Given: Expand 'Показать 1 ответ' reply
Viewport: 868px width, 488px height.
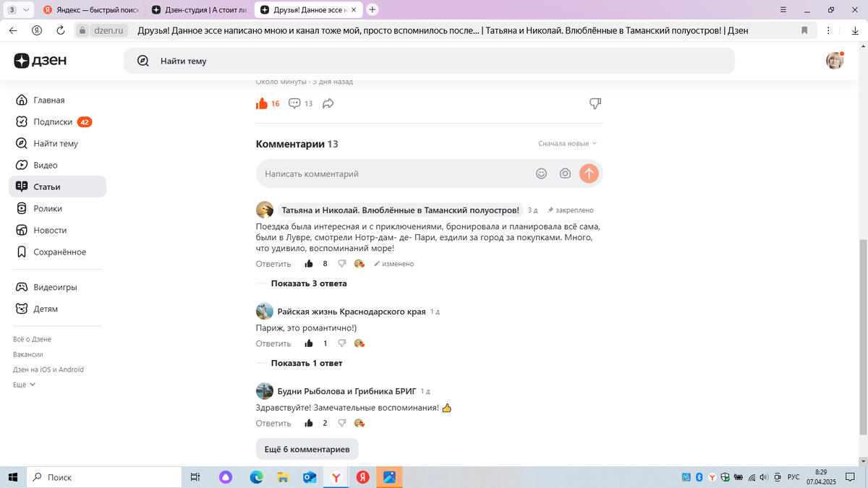Looking at the screenshot, I should pos(307,363).
